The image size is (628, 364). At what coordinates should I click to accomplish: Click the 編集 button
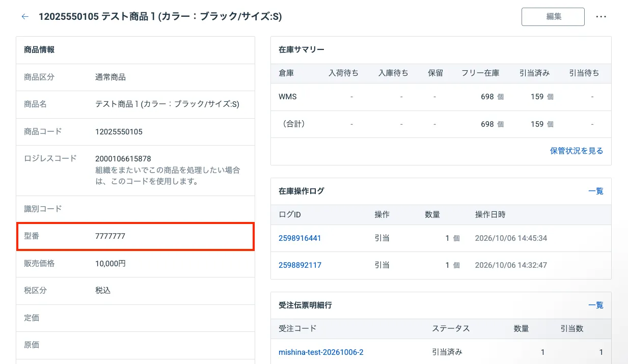[553, 17]
